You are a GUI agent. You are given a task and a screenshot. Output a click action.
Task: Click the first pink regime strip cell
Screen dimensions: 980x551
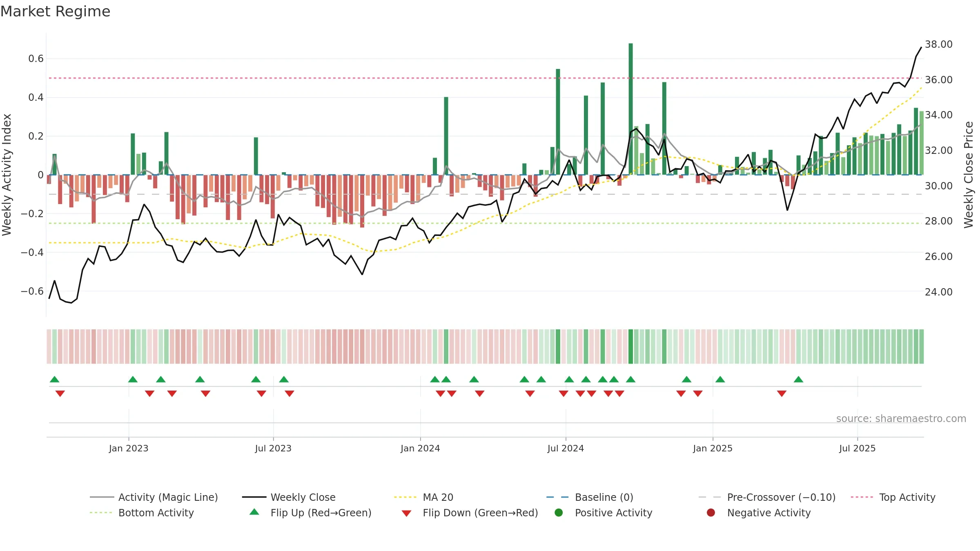tap(49, 347)
